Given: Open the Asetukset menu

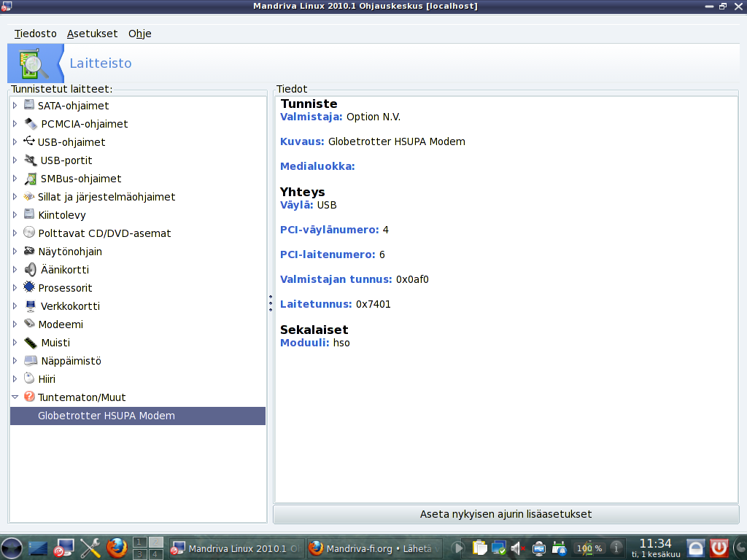Looking at the screenshot, I should (92, 34).
